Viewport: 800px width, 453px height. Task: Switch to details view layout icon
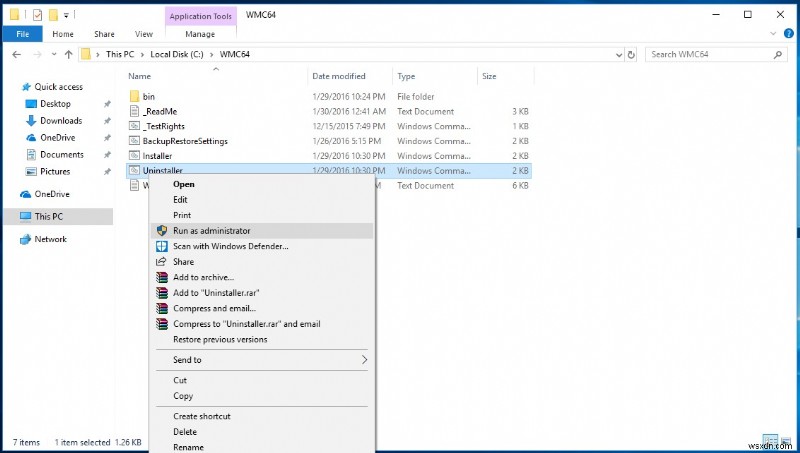770,440
